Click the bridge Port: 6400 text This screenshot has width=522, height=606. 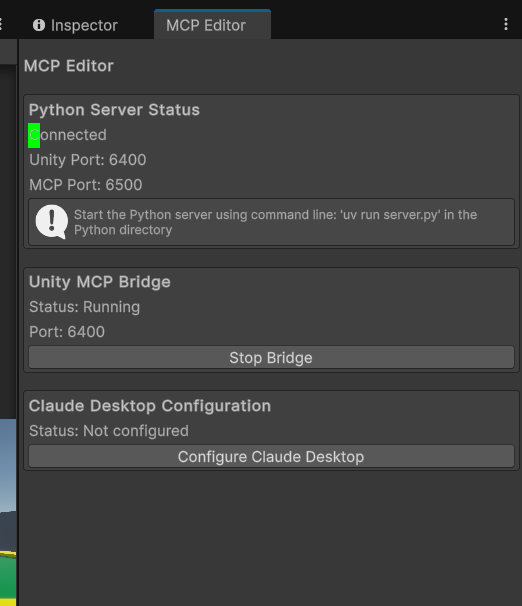[x=67, y=332]
